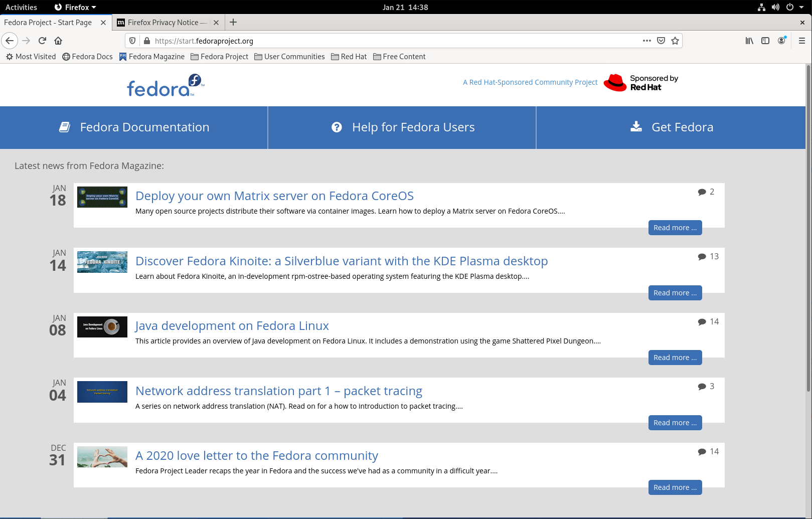Click Read more for 2020 love letter

click(x=675, y=487)
